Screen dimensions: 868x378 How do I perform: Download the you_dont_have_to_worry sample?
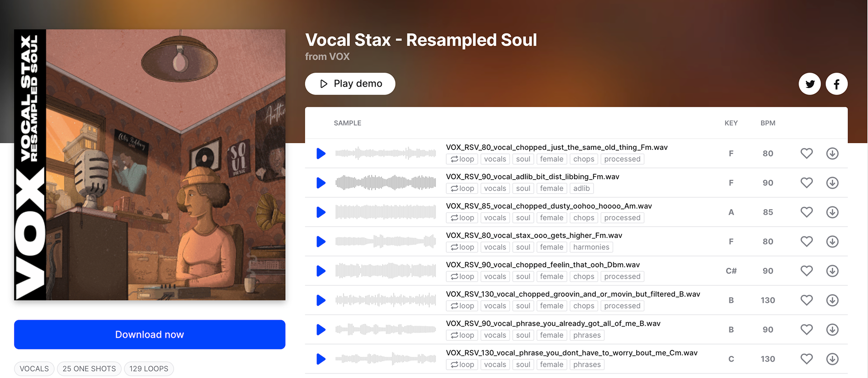pos(832,359)
